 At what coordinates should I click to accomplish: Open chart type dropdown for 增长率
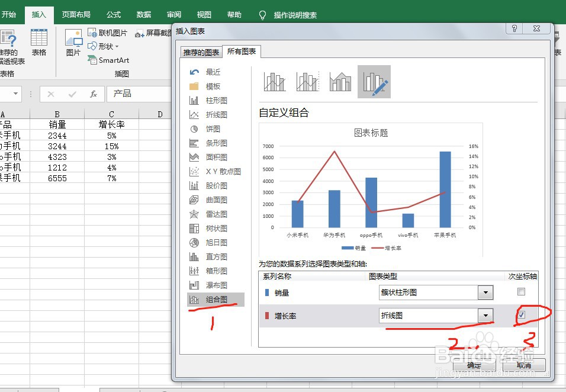[x=485, y=316]
